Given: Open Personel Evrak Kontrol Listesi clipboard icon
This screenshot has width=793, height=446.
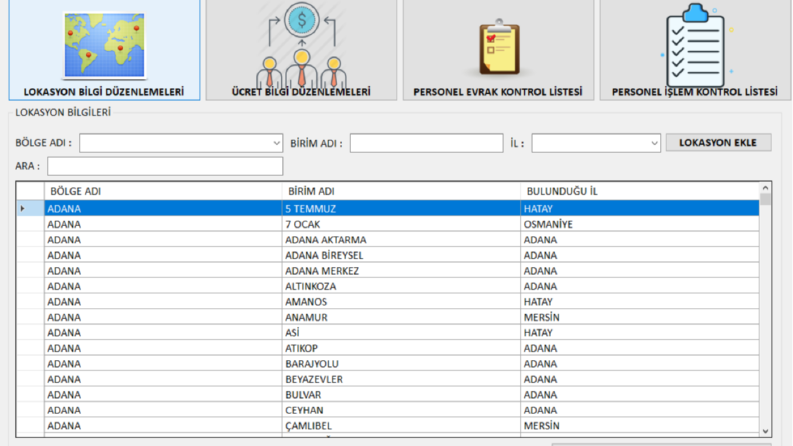Looking at the screenshot, I should coord(499,48).
